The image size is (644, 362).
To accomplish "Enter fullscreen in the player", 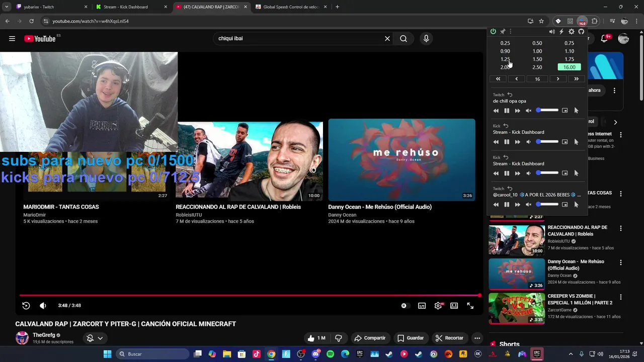I will pos(470,306).
